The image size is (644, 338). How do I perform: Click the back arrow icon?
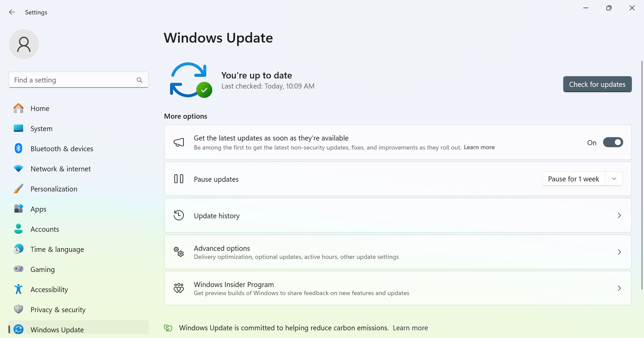coord(12,12)
